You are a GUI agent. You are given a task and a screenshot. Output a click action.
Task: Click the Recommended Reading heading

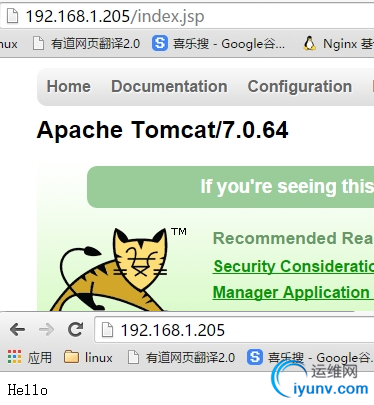tap(293, 238)
